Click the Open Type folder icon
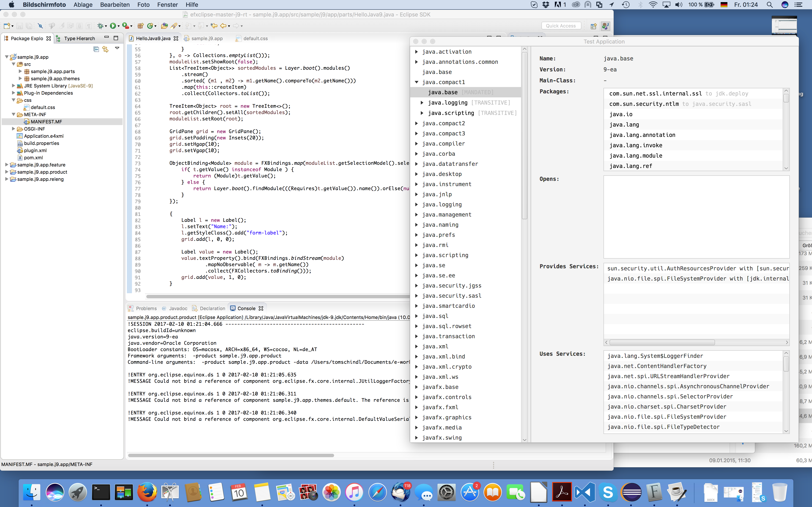812x507 pixels. [x=164, y=26]
